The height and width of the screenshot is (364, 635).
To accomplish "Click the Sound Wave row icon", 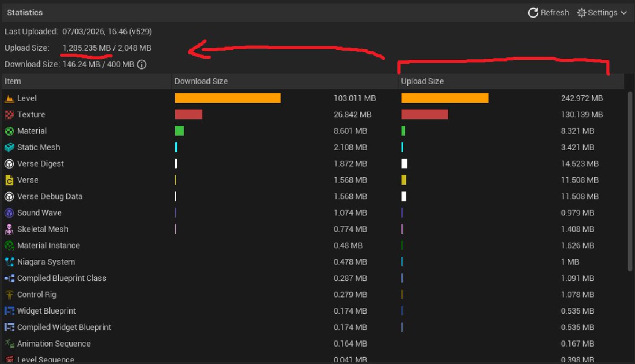I will pos(10,213).
